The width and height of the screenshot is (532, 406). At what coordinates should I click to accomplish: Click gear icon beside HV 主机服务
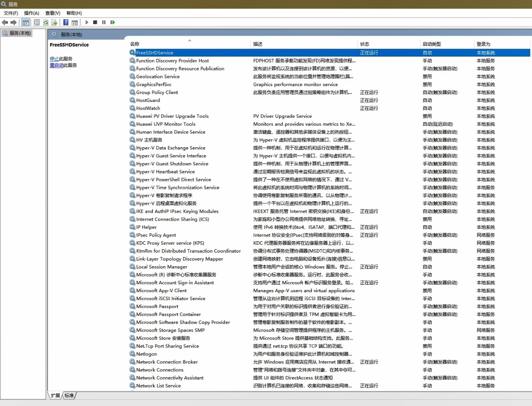(x=132, y=140)
